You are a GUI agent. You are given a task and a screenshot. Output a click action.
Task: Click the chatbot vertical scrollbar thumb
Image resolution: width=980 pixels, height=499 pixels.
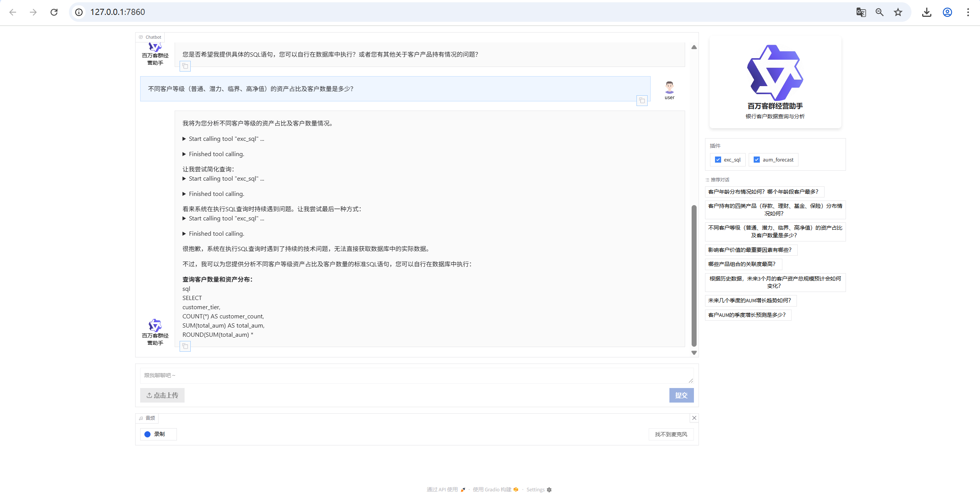pyautogui.click(x=694, y=276)
